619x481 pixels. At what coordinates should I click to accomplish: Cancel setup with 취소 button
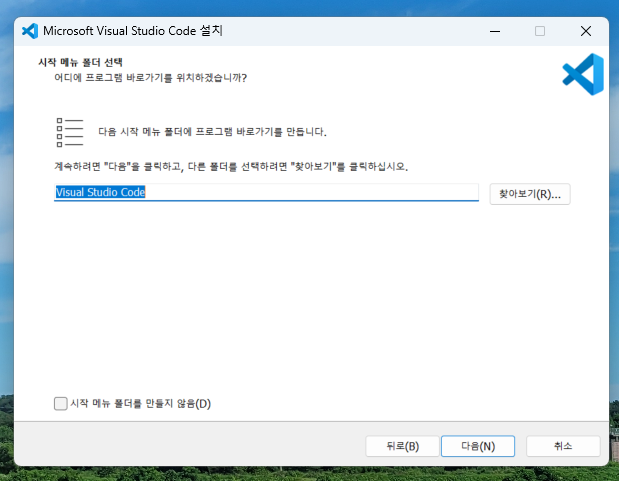[x=563, y=446]
